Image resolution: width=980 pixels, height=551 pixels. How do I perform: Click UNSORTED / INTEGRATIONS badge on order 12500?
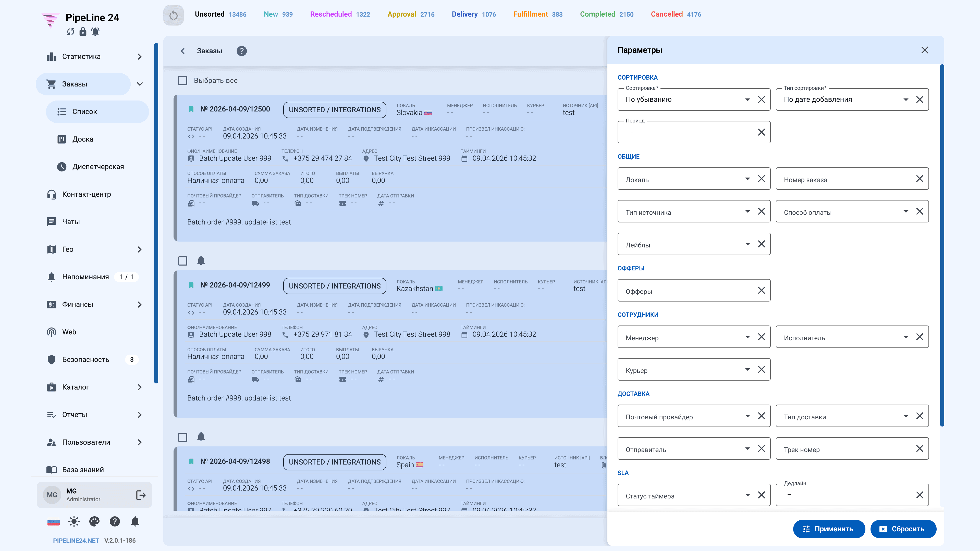click(334, 110)
